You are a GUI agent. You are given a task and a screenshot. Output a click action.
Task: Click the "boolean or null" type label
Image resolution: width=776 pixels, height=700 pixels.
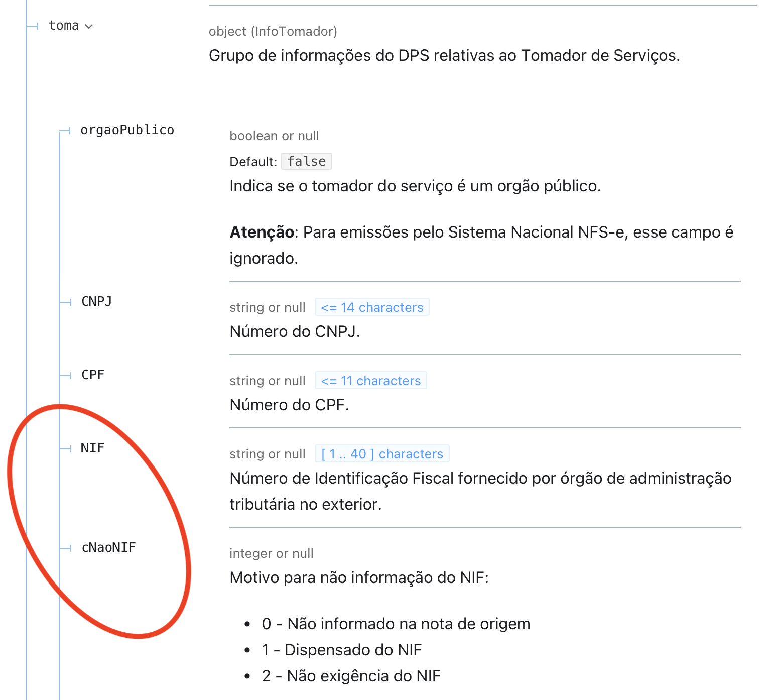[x=274, y=136]
